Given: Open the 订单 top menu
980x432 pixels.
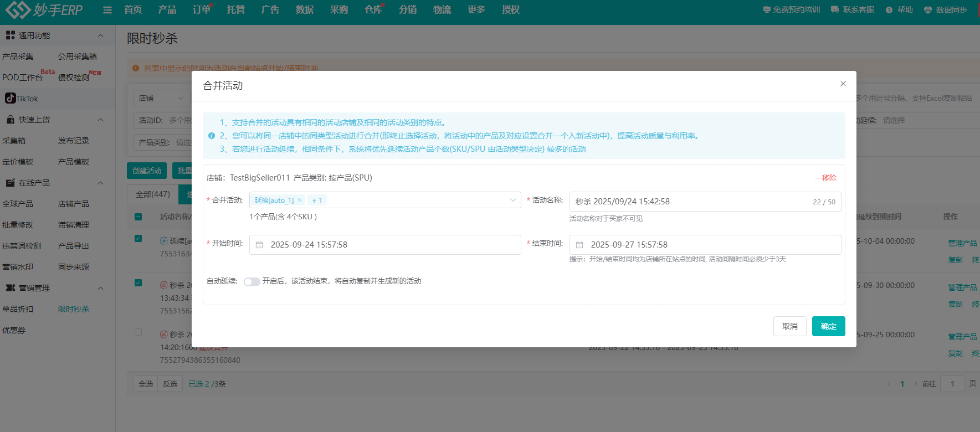Looking at the screenshot, I should [x=202, y=10].
